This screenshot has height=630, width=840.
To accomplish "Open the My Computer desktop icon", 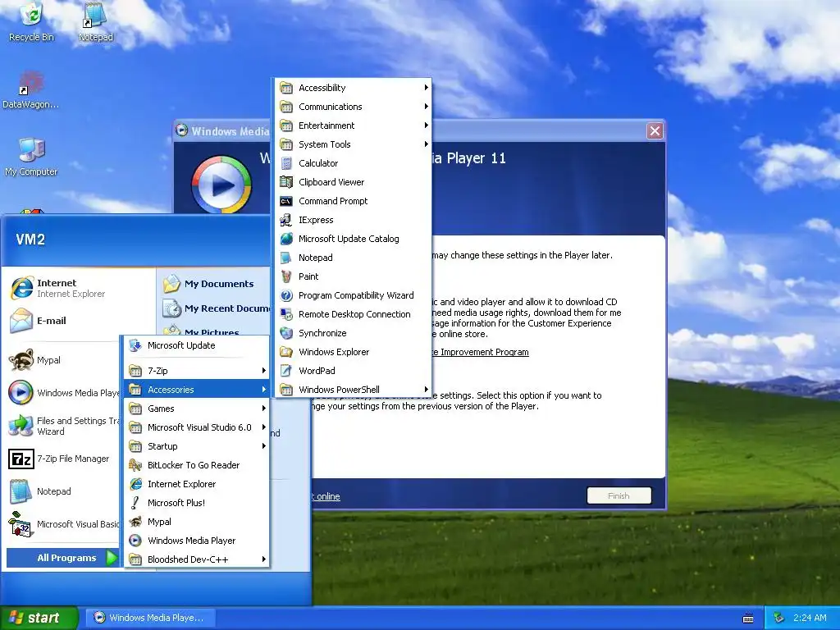I will (32, 150).
